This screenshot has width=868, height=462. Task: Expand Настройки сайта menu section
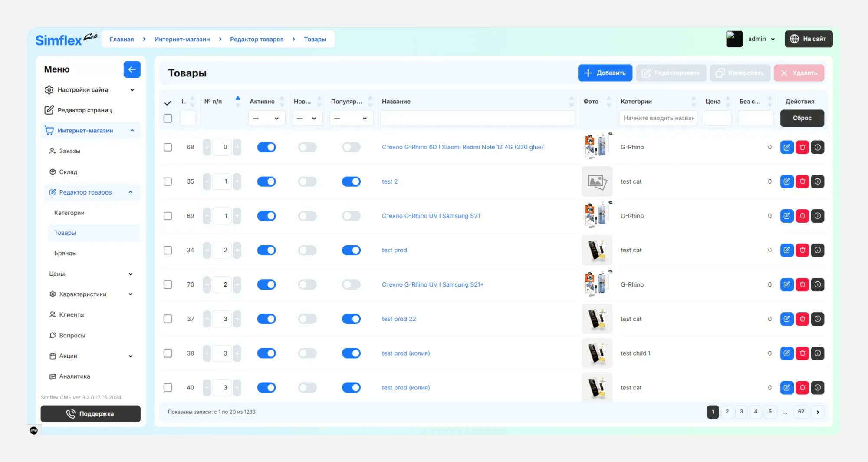click(90, 90)
